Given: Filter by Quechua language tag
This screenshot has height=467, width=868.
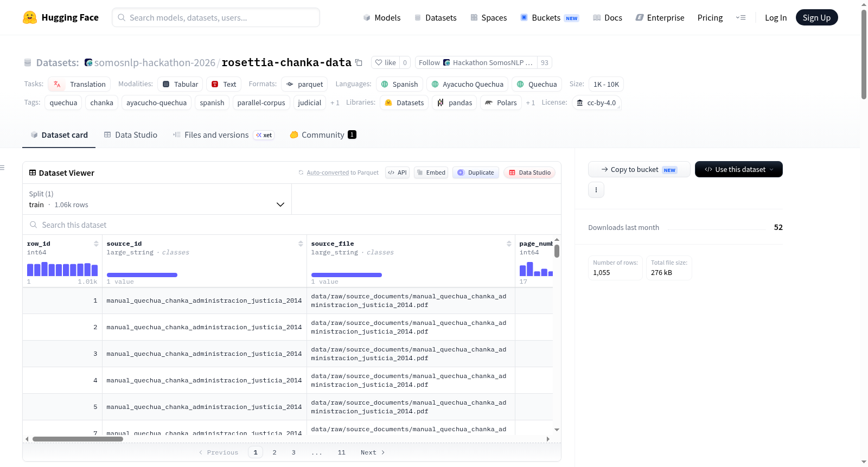Looking at the screenshot, I should [537, 84].
